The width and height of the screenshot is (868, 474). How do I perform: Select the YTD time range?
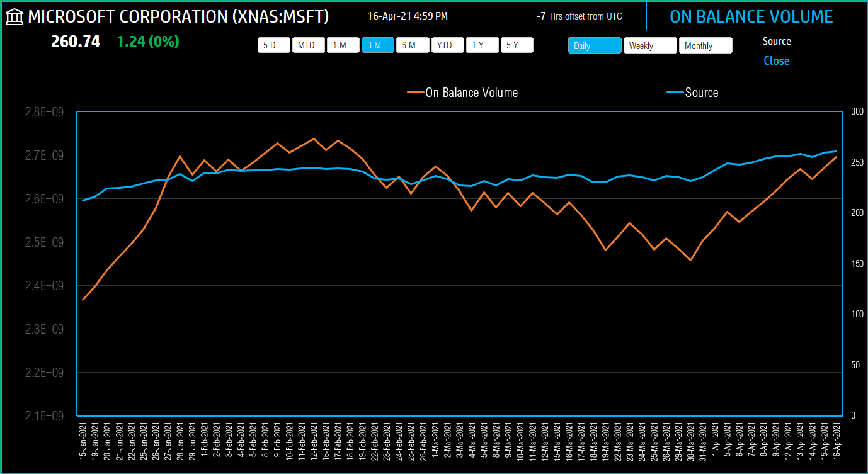448,45
